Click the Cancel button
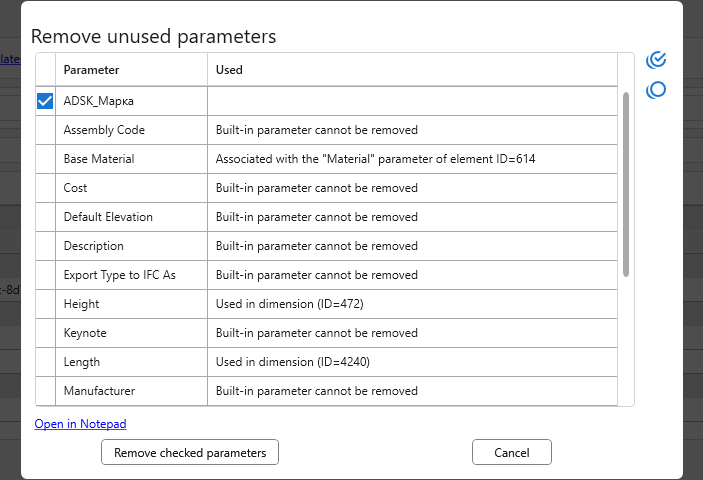This screenshot has height=480, width=703. 511,453
